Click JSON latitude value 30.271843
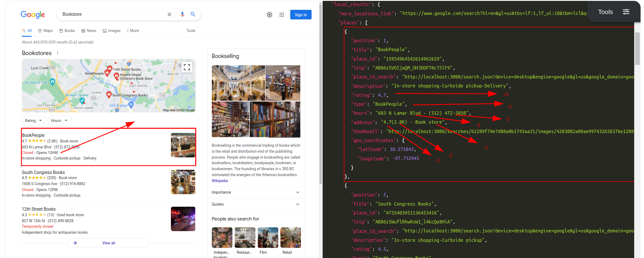The image size is (644, 258). point(401,149)
